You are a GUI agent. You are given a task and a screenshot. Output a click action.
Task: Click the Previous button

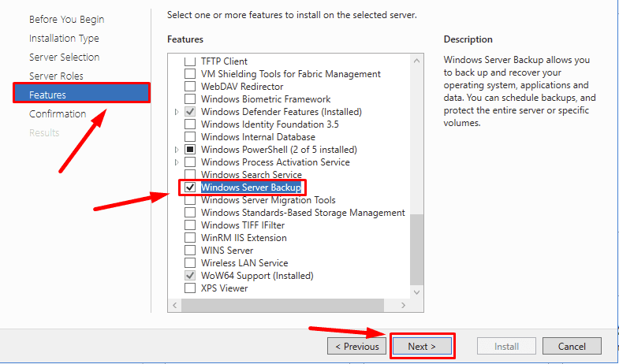(357, 346)
